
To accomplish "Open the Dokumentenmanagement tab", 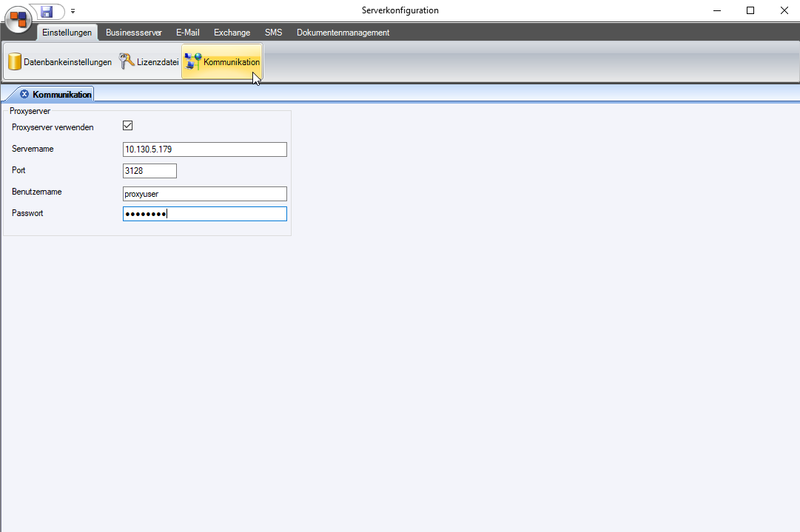I will point(343,33).
